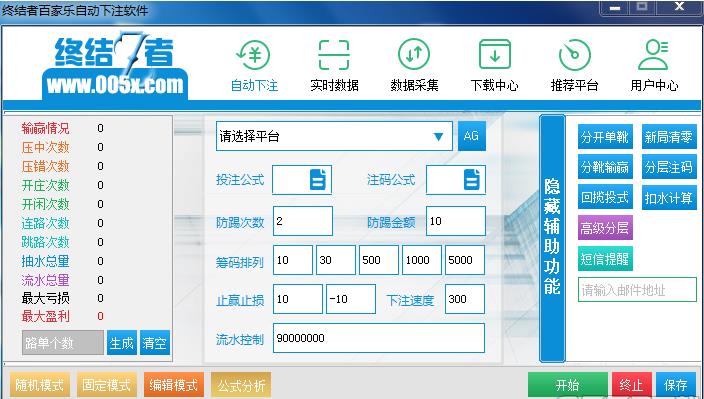Open the purple 高级分层 option
This screenshot has height=399, width=704.
pyautogui.click(x=605, y=228)
